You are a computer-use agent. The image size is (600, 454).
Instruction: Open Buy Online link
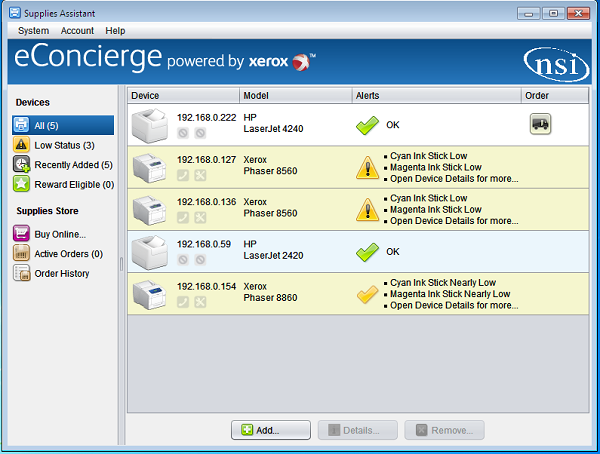(x=60, y=234)
